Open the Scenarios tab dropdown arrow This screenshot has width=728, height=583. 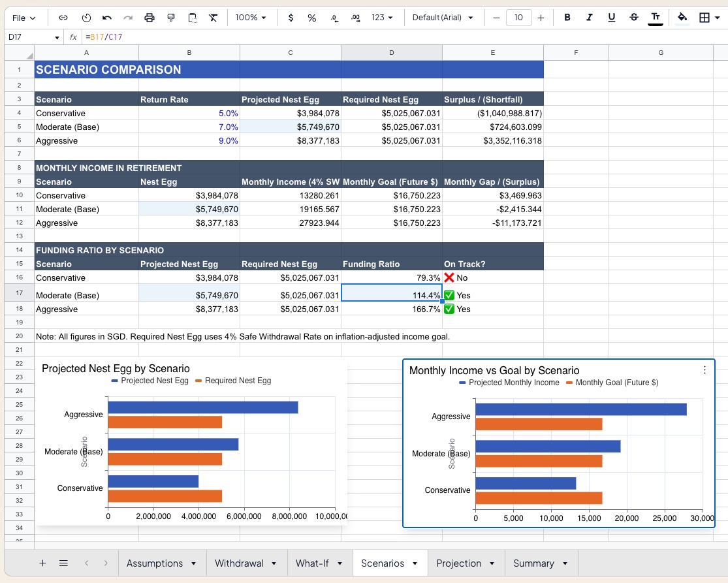tap(415, 563)
